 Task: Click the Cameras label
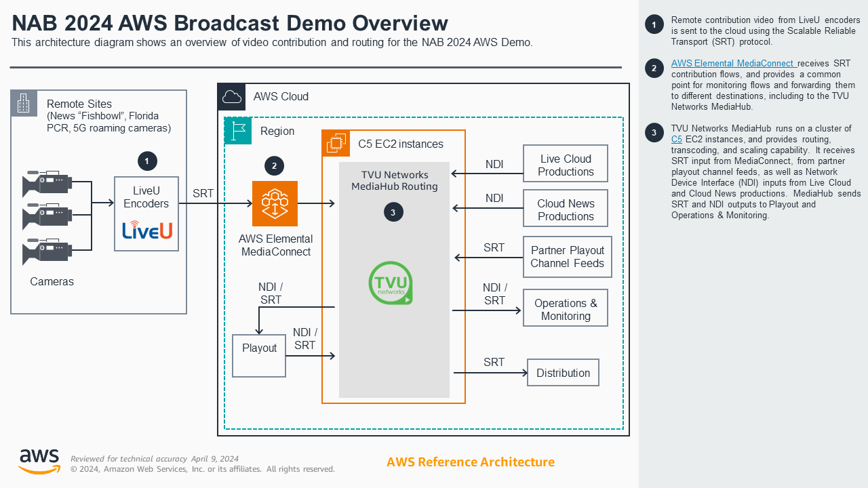click(x=52, y=282)
